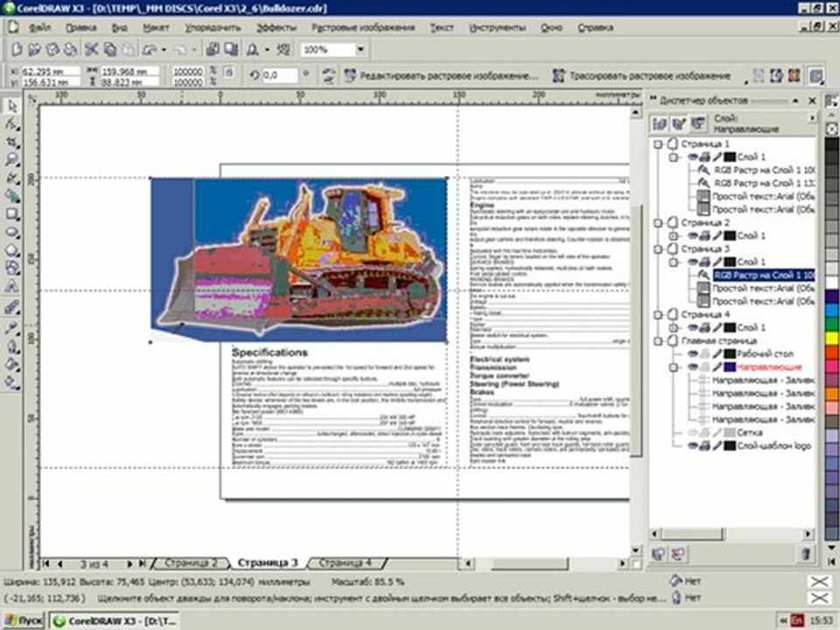Click the Undo arrow icon
This screenshot has width=840, height=630.
[x=150, y=50]
